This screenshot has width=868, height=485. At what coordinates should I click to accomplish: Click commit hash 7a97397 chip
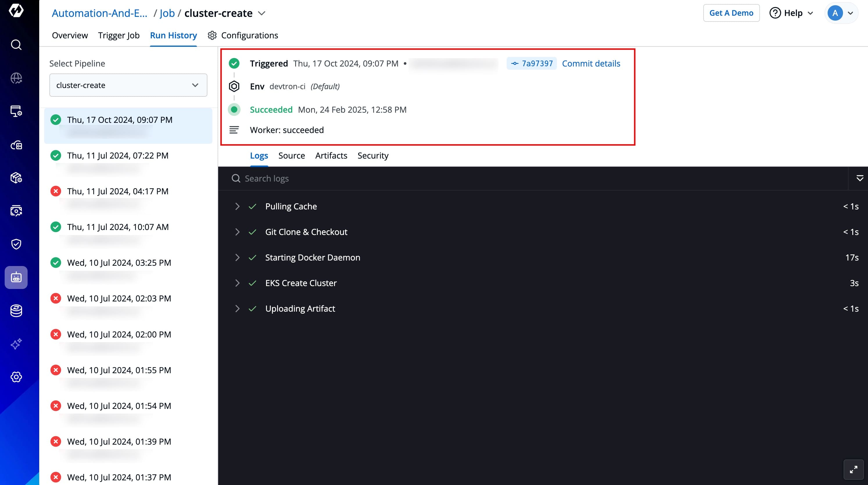point(531,63)
